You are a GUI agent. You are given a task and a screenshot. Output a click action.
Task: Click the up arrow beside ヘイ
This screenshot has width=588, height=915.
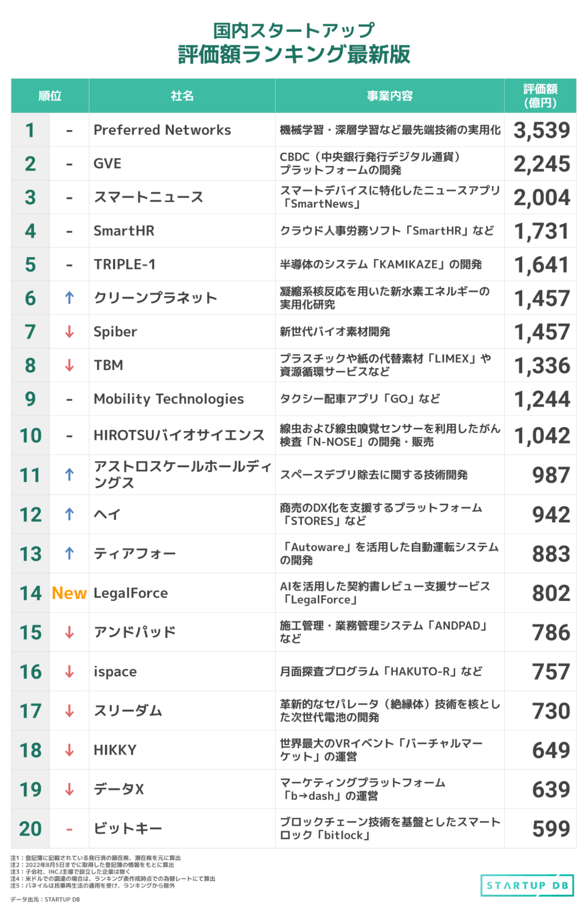pyautogui.click(x=69, y=514)
